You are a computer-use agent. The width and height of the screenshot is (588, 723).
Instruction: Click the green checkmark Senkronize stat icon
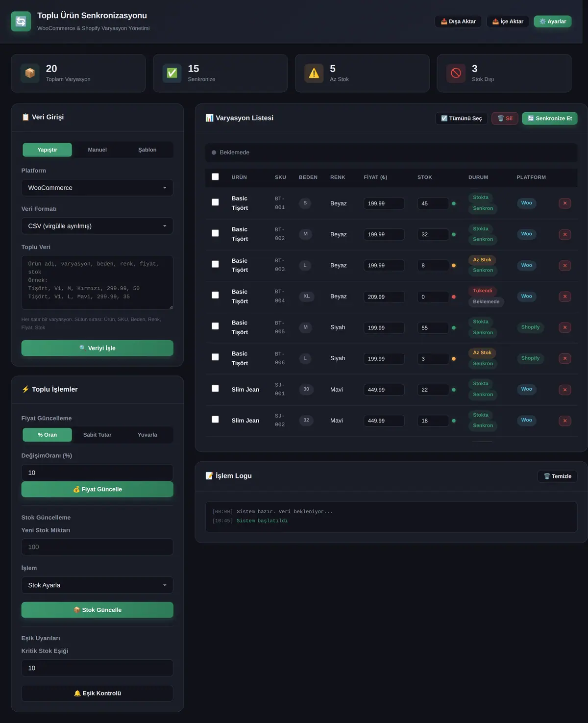coord(172,73)
